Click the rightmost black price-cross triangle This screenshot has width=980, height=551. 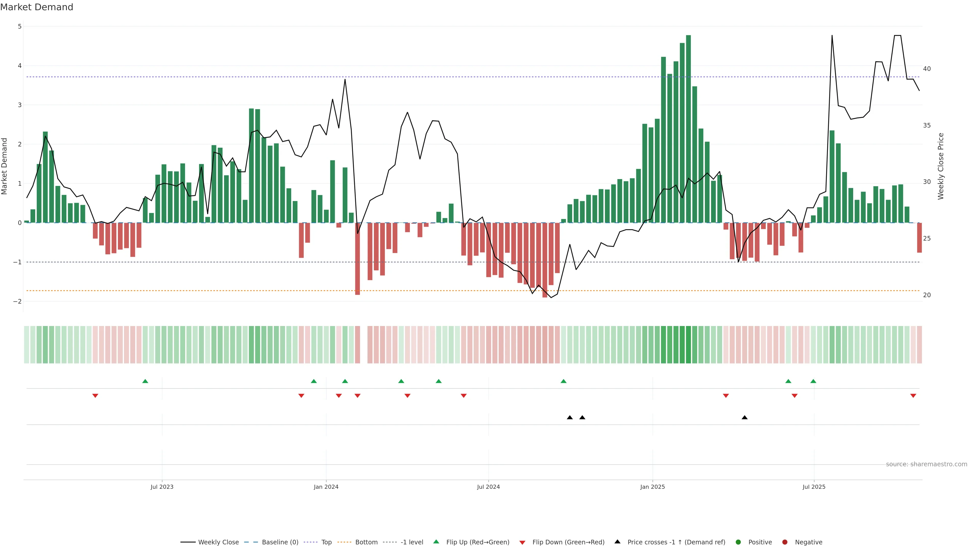coord(744,418)
